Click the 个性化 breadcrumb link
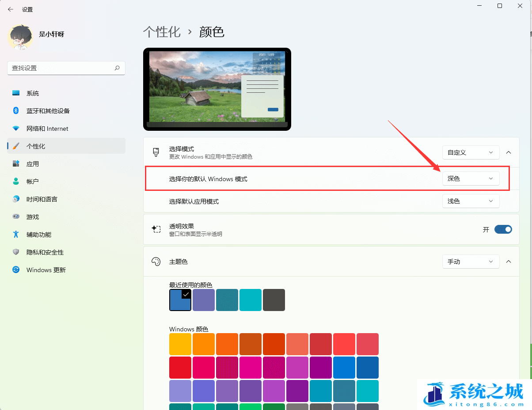This screenshot has height=410, width=532. point(162,32)
